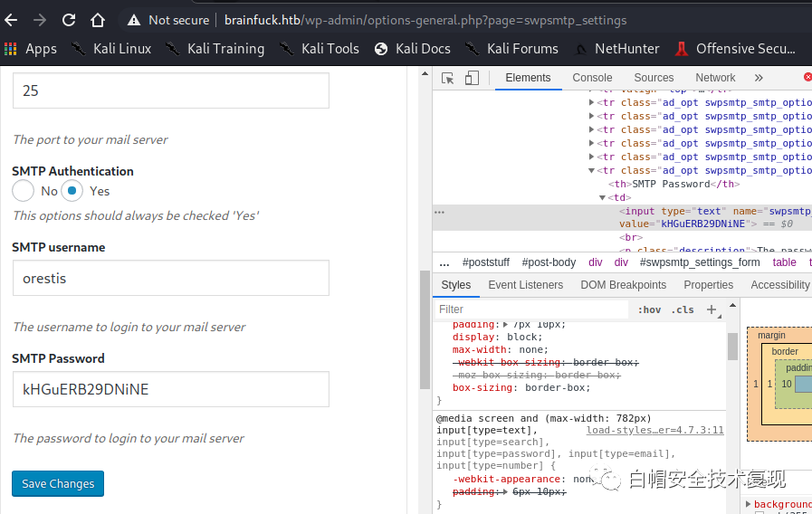This screenshot has width=812, height=514.
Task: Show more DevTools tabs with the chevron
Action: (759, 78)
